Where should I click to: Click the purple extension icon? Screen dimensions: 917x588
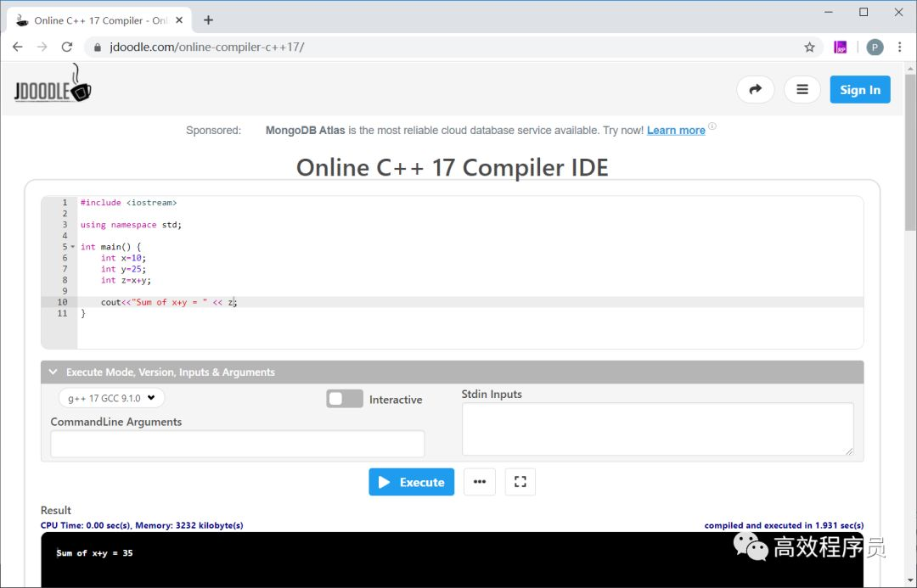tap(841, 47)
